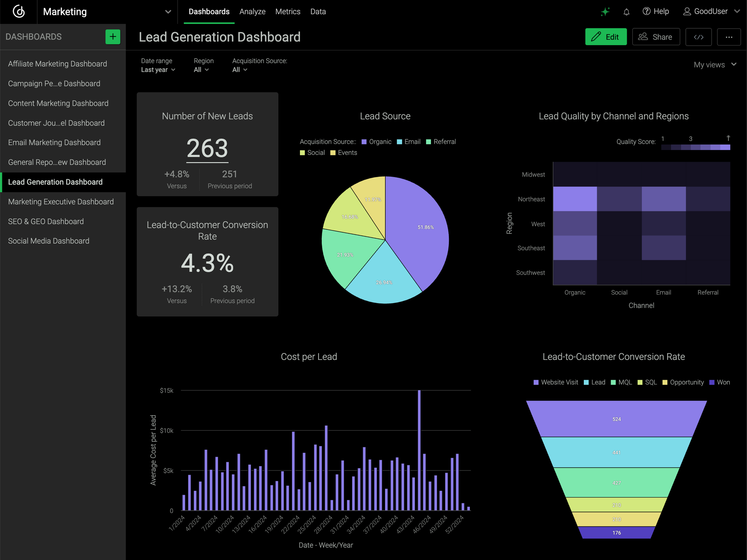Create a new dashboard with the plus icon
This screenshot has width=747, height=560.
click(x=112, y=37)
